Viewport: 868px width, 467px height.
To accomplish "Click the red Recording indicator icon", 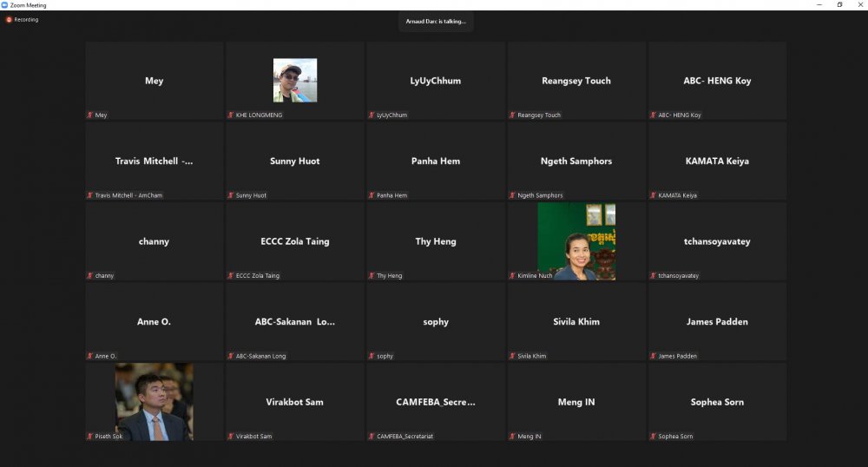I will coord(9,19).
